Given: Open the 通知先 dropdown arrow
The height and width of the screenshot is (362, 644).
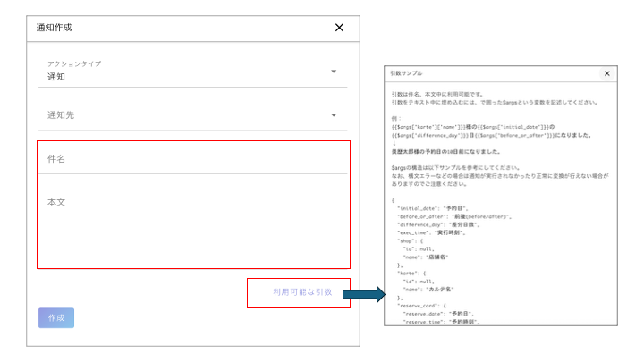Looking at the screenshot, I should coord(334,115).
